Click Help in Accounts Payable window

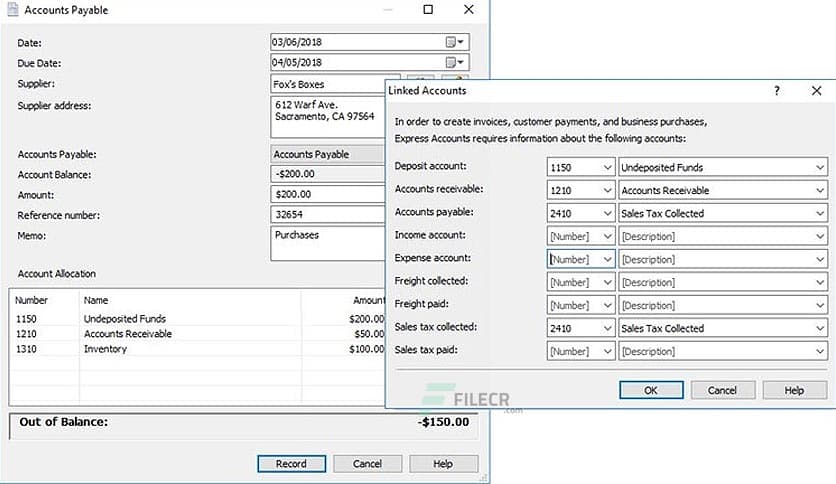[443, 464]
